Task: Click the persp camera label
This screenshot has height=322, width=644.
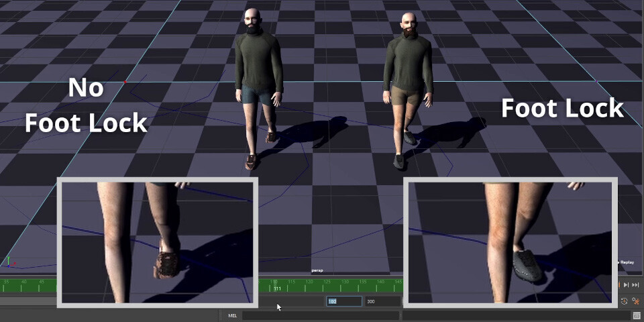Action: tap(316, 270)
